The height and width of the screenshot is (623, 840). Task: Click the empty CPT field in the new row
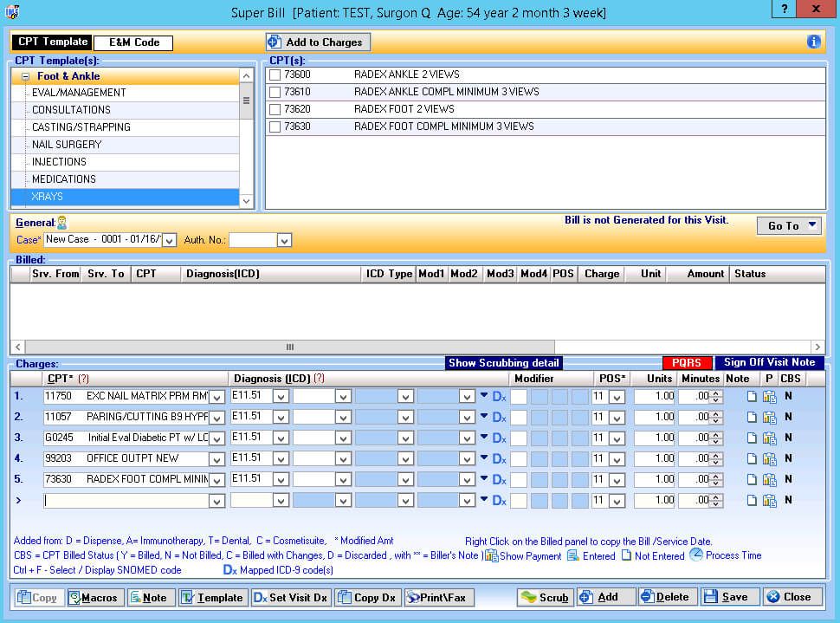(126, 500)
